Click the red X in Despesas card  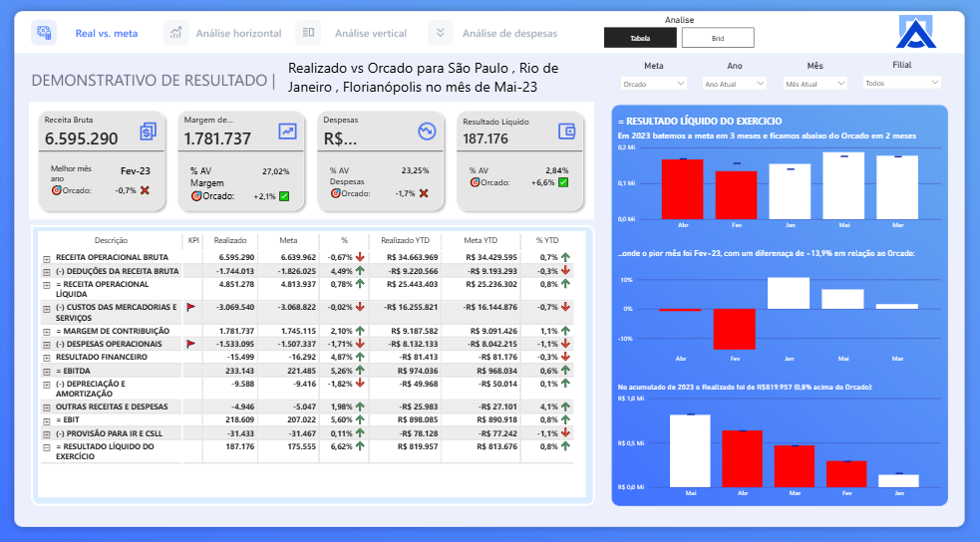click(x=424, y=193)
